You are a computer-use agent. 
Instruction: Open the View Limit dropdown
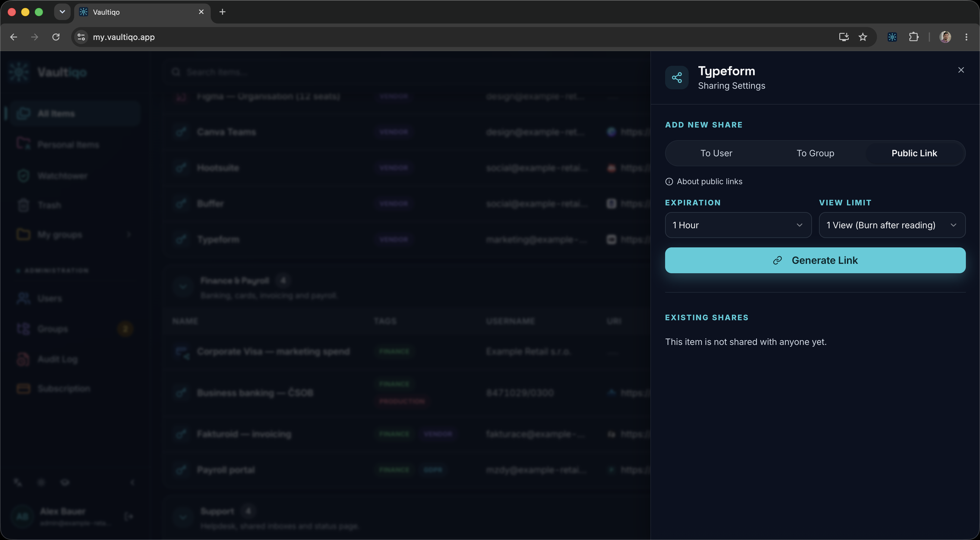[892, 225]
